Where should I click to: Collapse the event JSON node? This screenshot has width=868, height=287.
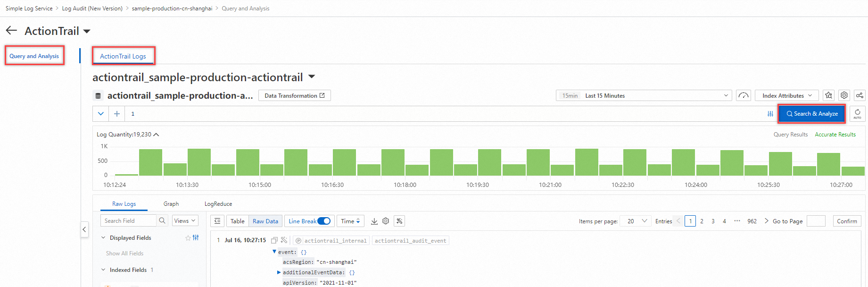pyautogui.click(x=274, y=252)
